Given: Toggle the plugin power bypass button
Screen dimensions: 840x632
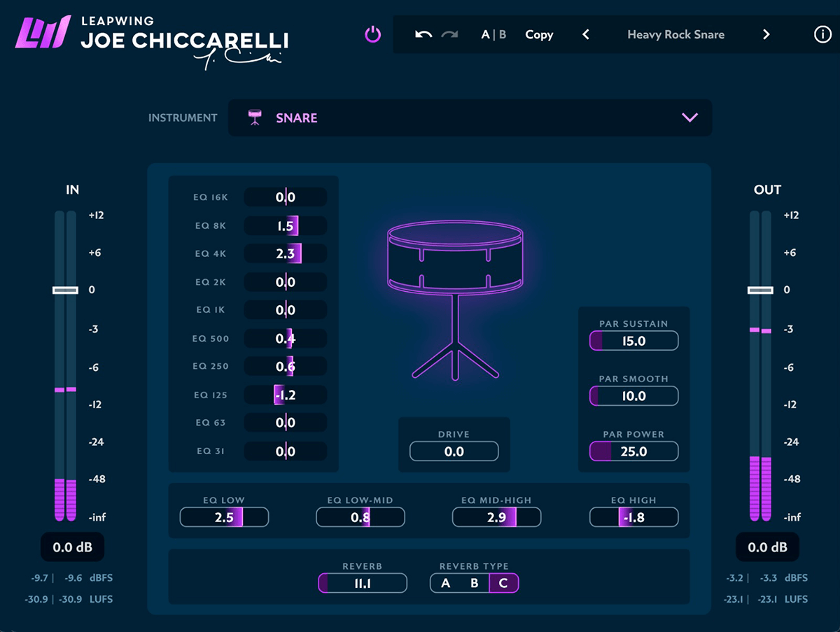Looking at the screenshot, I should [x=373, y=34].
